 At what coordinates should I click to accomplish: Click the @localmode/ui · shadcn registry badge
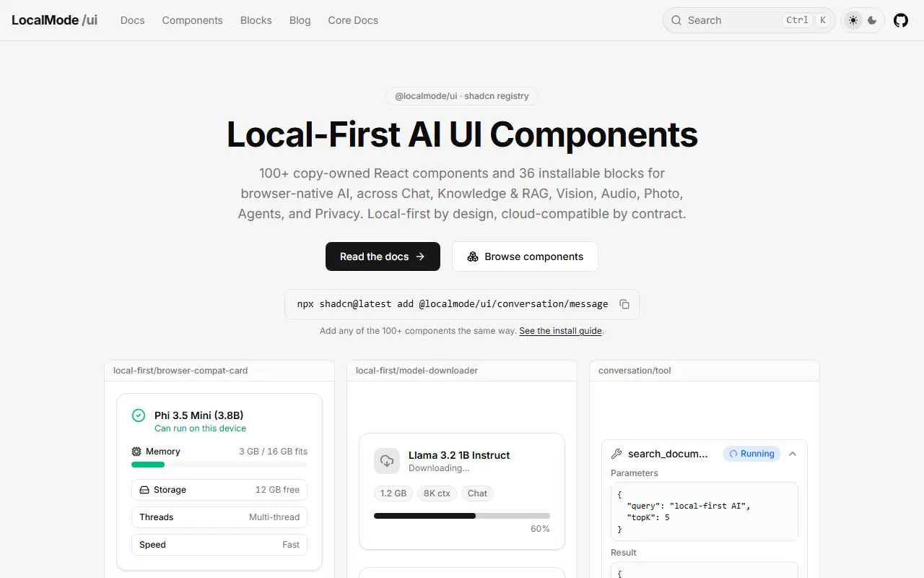pos(462,96)
